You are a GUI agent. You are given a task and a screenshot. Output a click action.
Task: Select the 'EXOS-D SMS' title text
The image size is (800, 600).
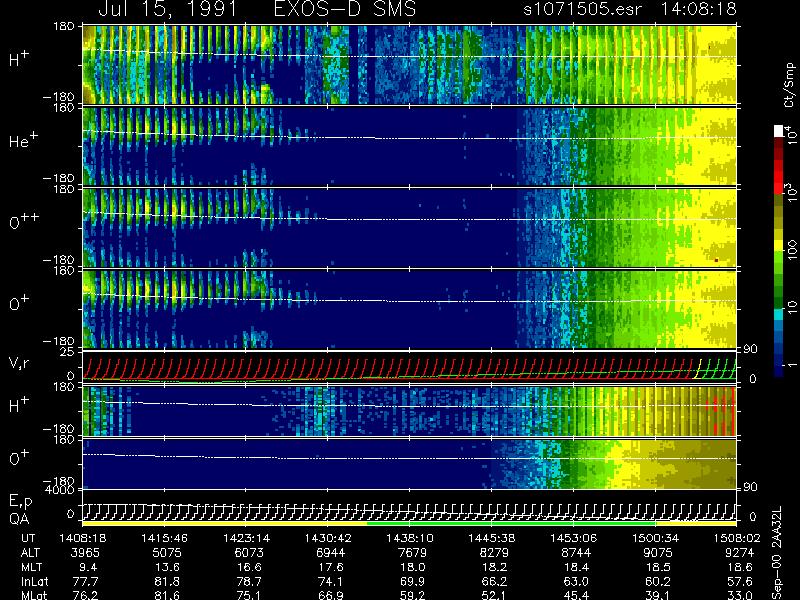[345, 9]
